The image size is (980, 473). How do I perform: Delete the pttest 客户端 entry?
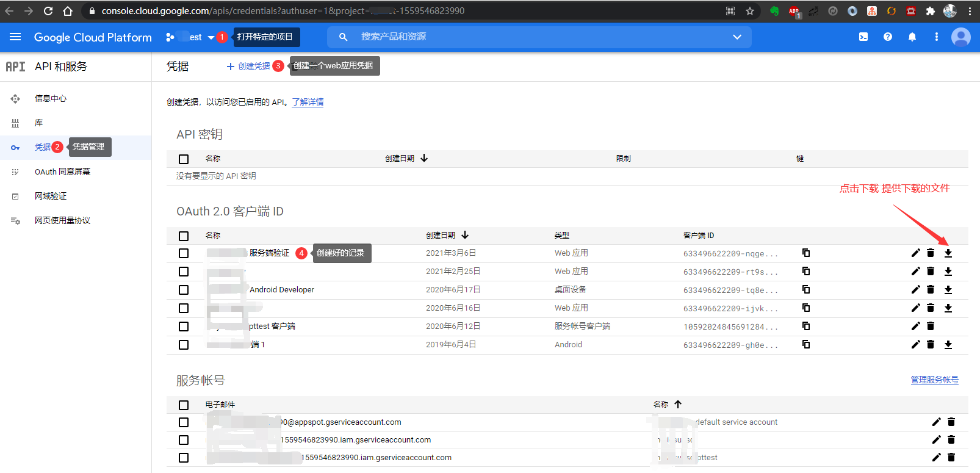(x=931, y=327)
